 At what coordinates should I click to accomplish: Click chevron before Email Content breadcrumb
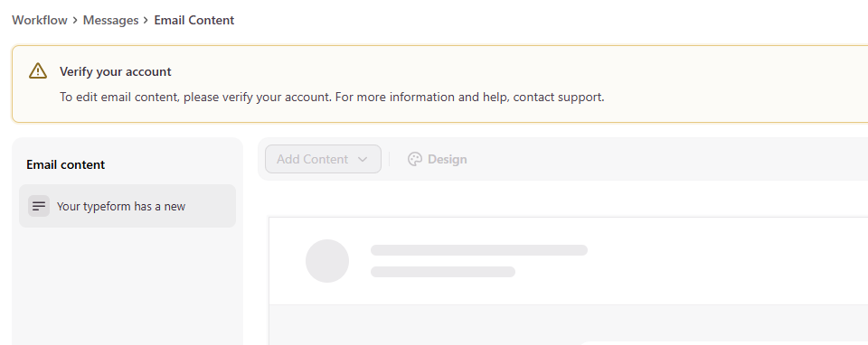[x=146, y=21]
